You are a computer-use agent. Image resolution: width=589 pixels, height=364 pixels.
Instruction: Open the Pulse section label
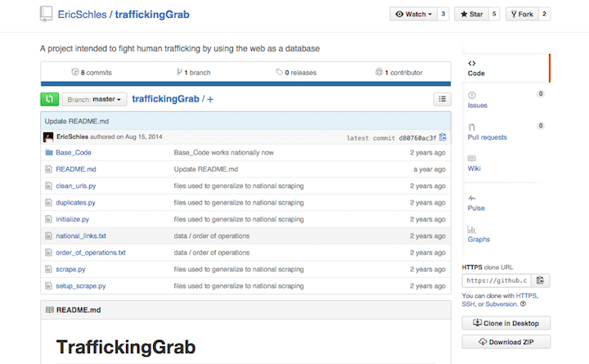click(x=476, y=208)
